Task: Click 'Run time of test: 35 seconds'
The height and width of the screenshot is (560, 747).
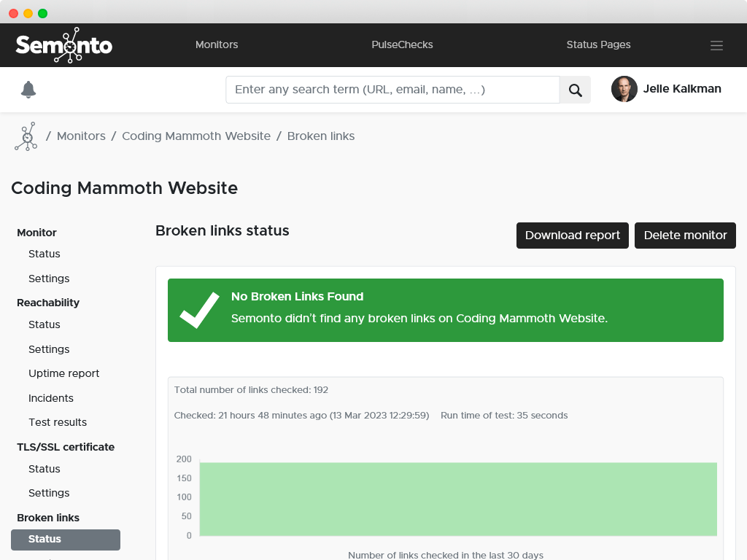Action: click(x=504, y=416)
